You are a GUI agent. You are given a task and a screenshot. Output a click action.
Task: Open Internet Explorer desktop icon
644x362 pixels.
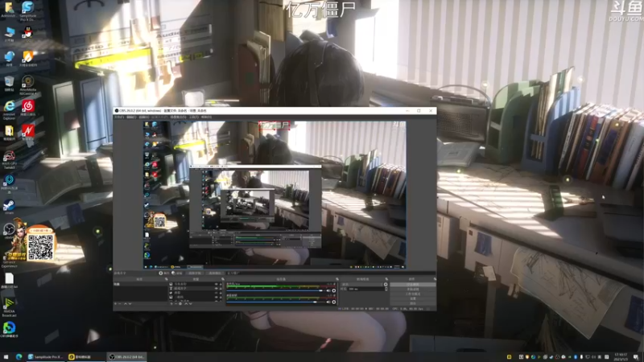tap(9, 109)
